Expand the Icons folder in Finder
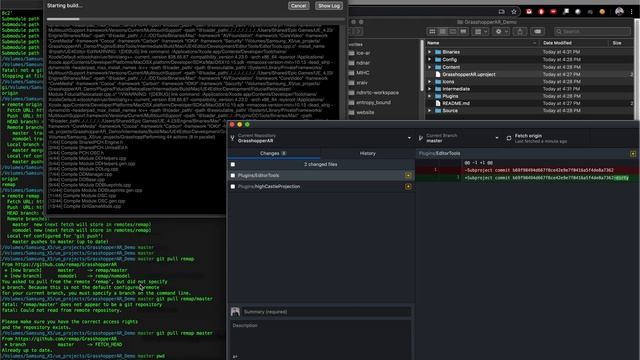The height and width of the screenshot is (360, 640). click(429, 82)
